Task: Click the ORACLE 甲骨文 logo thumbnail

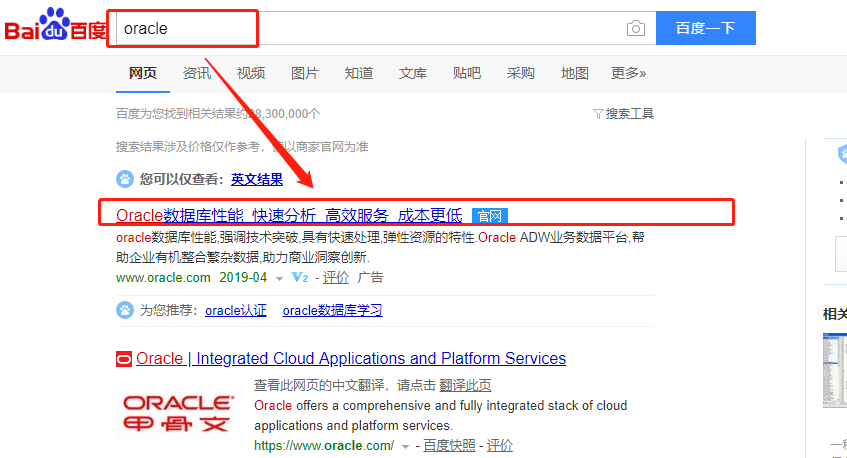Action: coord(178,413)
